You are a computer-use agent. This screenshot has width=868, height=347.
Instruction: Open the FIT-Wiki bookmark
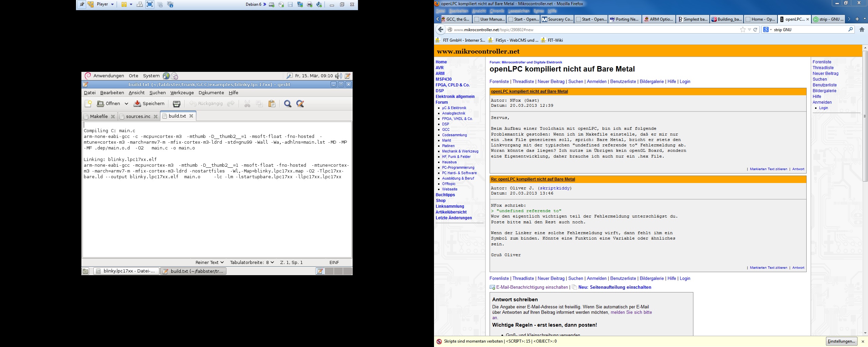[552, 40]
